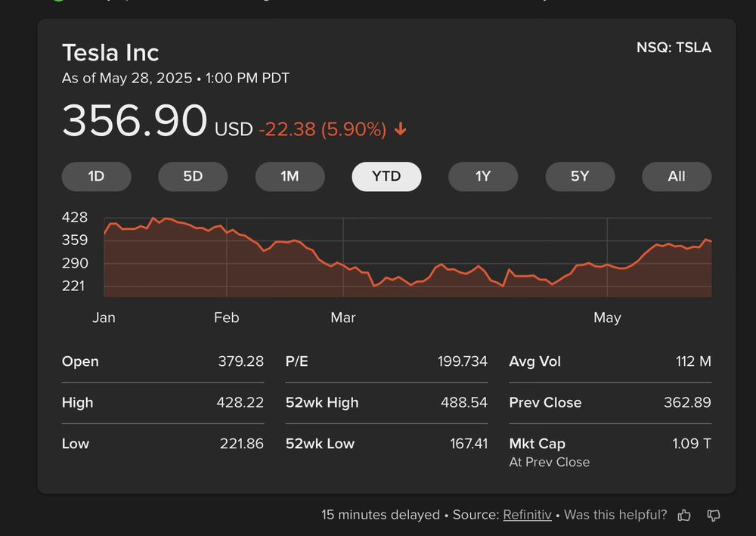Screen dimensions: 756x536
Task: Click the P/E value 199.734
Action: pyautogui.click(x=463, y=361)
